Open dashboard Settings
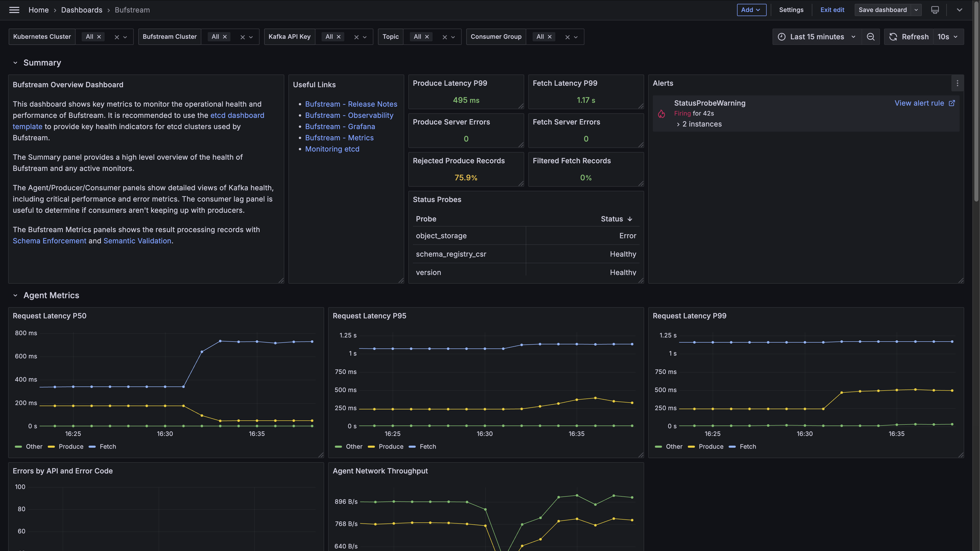Image resolution: width=980 pixels, height=551 pixels. [791, 10]
